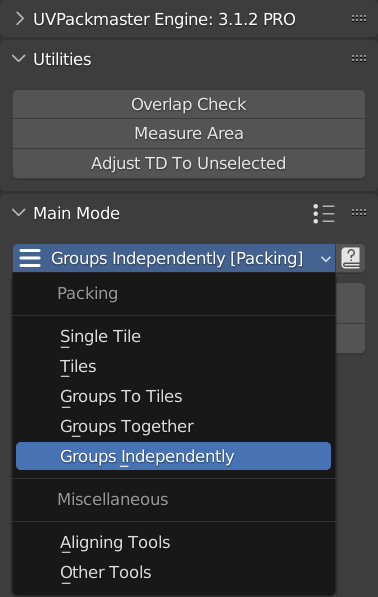378x597 pixels.
Task: Expand the UVPackmaster Engine panel
Action: [x=19, y=19]
